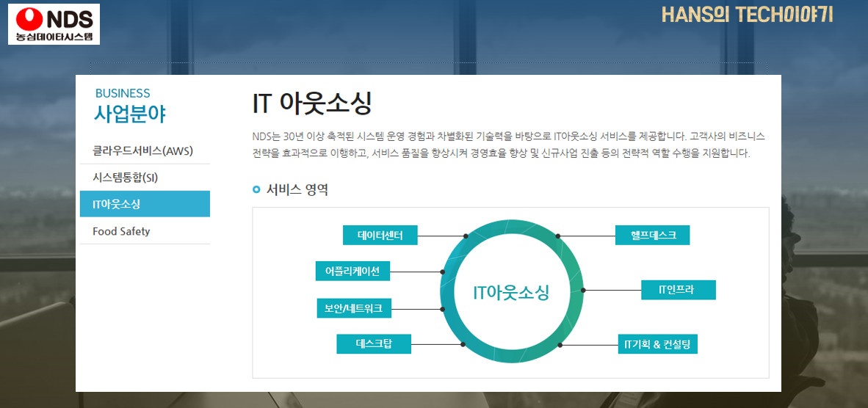Open 시스템통합(SI) menu item
868x408 pixels.
145,178
